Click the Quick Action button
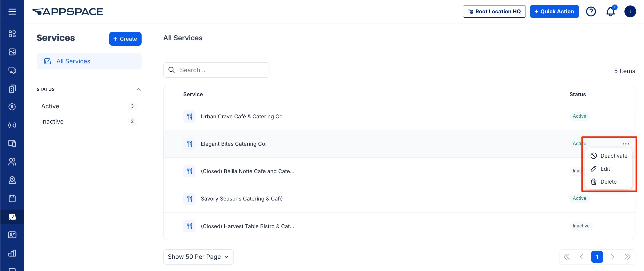 click(554, 11)
